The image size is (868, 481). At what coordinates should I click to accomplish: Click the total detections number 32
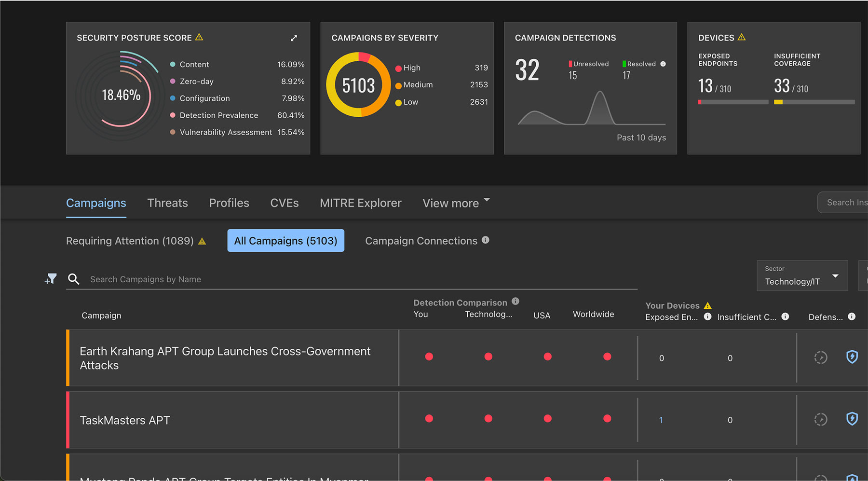[527, 70]
